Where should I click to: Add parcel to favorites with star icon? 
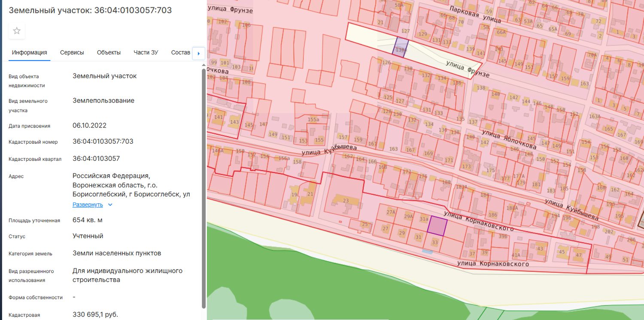pos(17,30)
